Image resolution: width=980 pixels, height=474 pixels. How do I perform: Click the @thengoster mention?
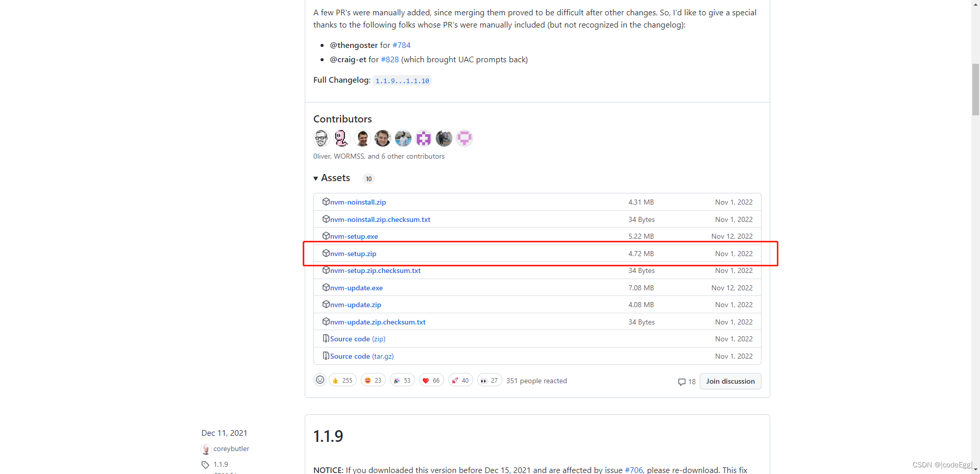pos(354,45)
